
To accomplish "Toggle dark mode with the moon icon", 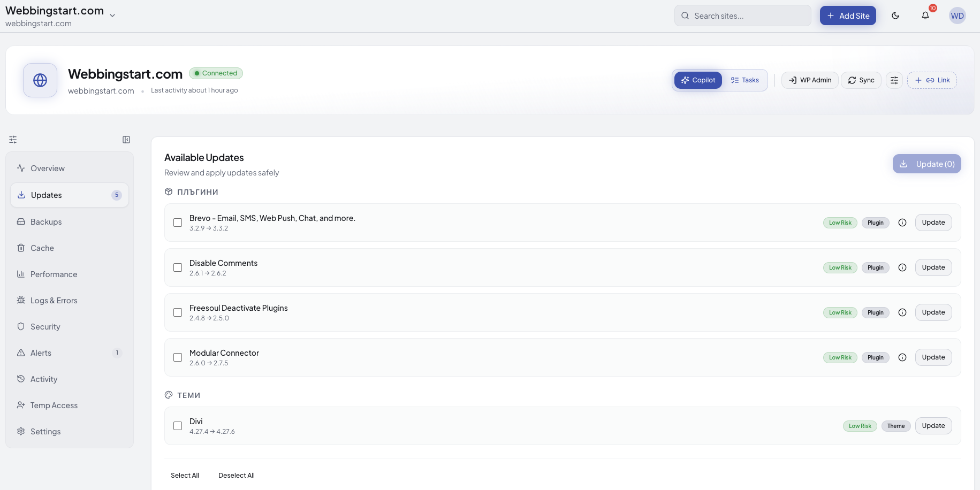I will (x=895, y=16).
